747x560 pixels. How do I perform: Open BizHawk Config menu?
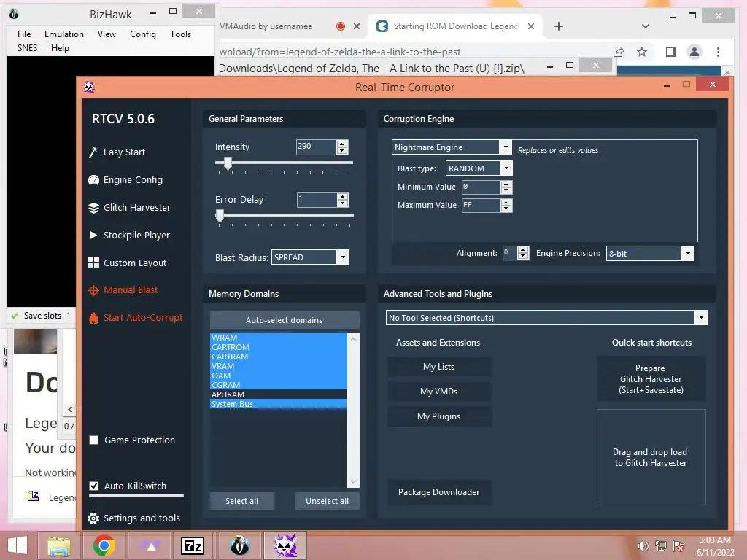(x=143, y=34)
